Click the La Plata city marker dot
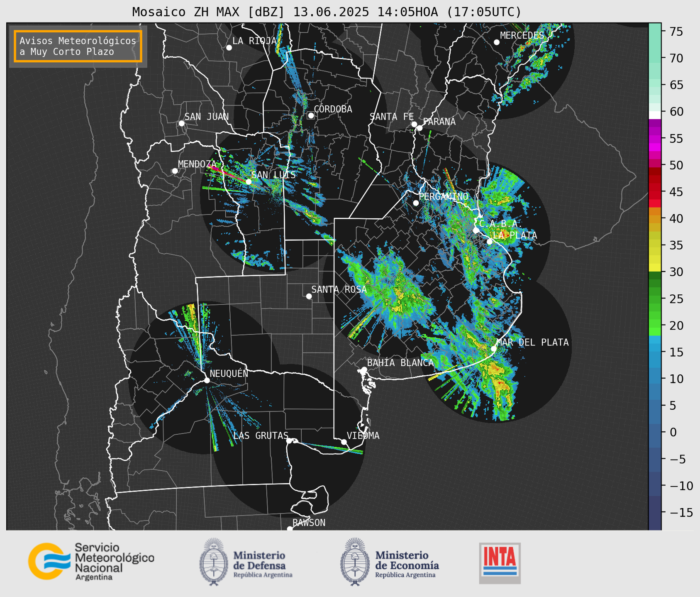Screen dimensions: 700x597 click(490, 242)
